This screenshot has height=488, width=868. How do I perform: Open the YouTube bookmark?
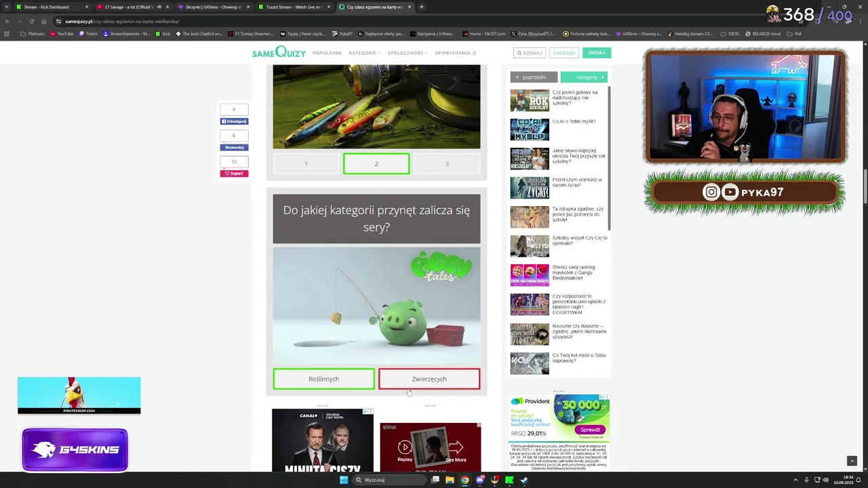point(62,33)
